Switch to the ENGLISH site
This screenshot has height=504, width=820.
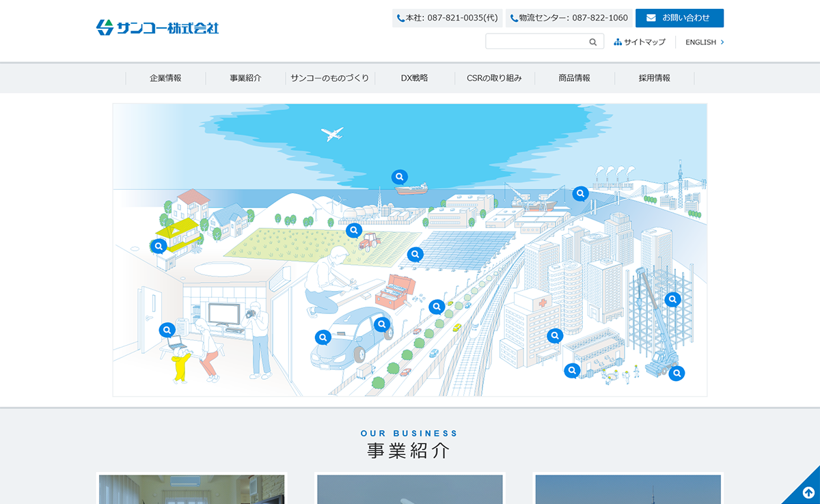click(704, 42)
